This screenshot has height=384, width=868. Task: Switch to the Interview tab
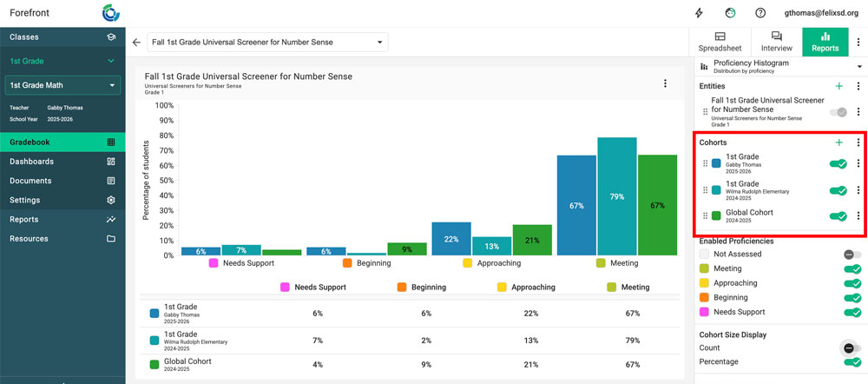pos(776,42)
